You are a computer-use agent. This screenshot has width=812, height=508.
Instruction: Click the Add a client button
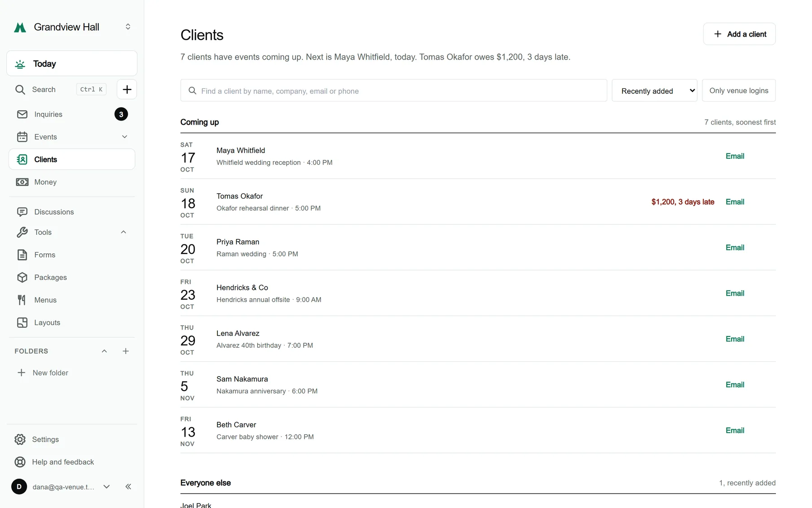pos(739,34)
